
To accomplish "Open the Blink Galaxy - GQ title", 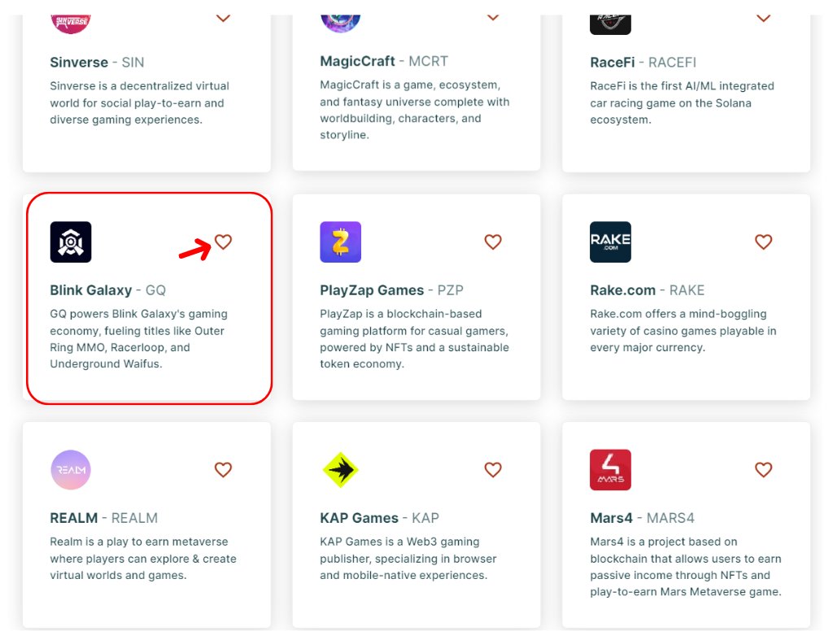I will click(108, 290).
